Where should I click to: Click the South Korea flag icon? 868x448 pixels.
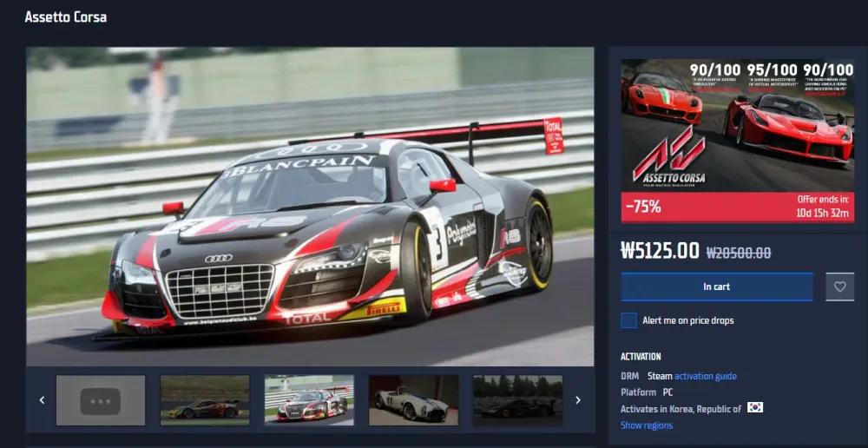pos(755,407)
